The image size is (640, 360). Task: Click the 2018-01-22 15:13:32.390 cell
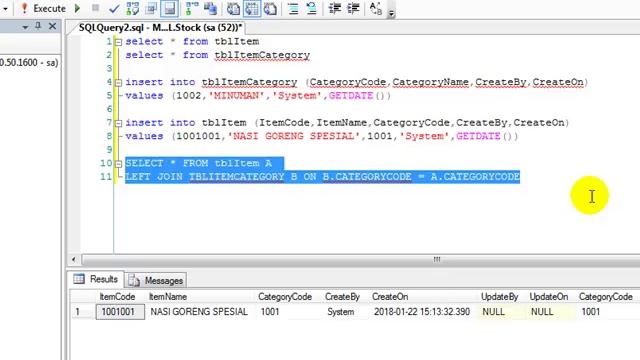pyautogui.click(x=422, y=312)
